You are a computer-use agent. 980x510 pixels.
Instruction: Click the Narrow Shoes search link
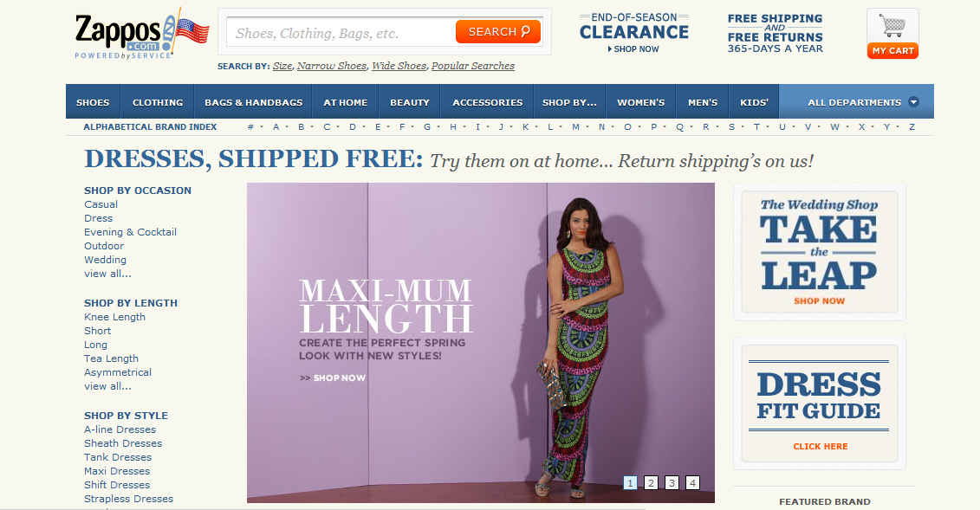(332, 66)
